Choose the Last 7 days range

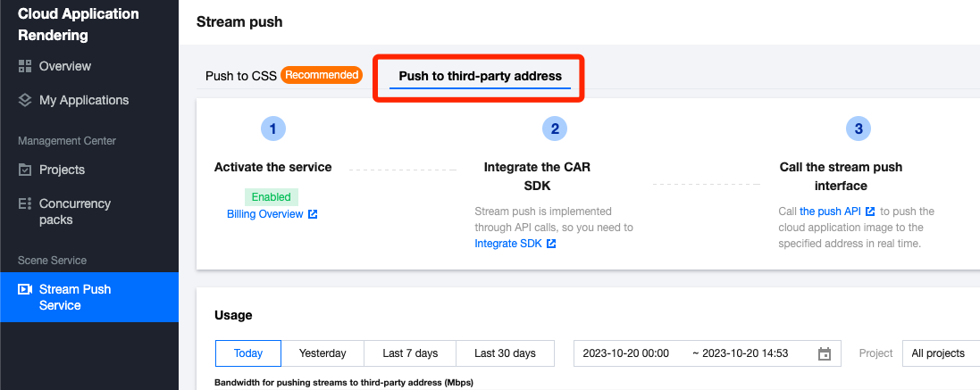pos(410,353)
